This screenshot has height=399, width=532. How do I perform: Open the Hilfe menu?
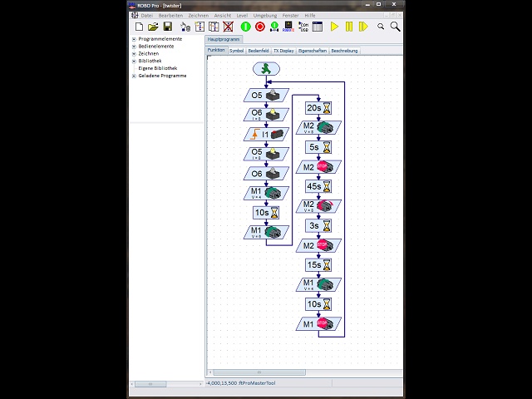310,16
